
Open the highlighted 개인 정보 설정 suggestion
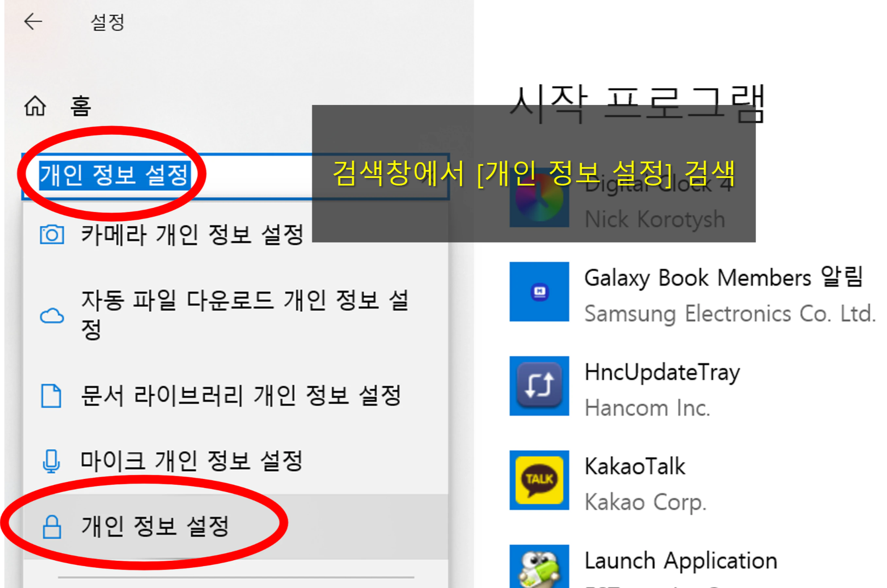coord(154,526)
